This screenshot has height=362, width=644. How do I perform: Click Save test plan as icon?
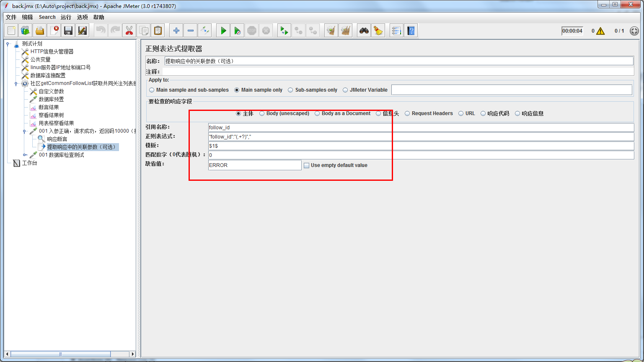tap(83, 31)
